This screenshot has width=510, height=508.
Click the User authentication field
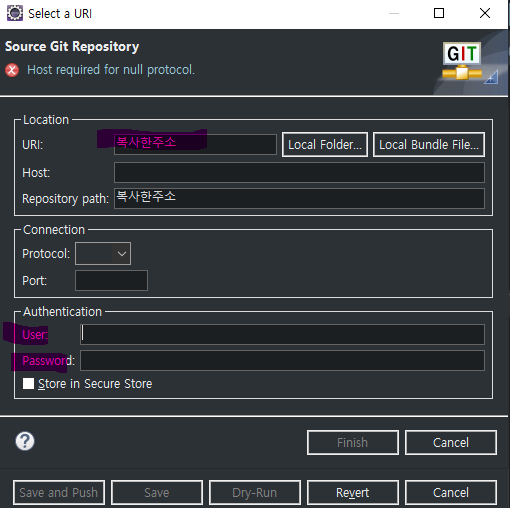282,334
